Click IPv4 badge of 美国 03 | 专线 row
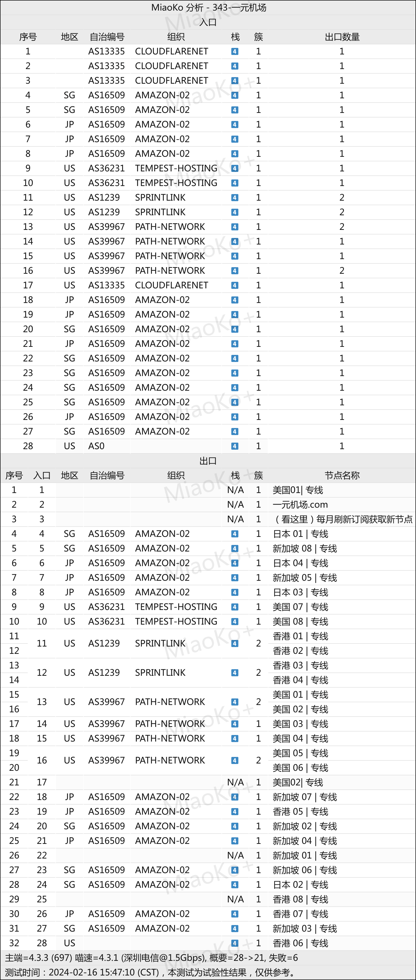Image resolution: width=416 pixels, height=980 pixels. click(x=235, y=724)
